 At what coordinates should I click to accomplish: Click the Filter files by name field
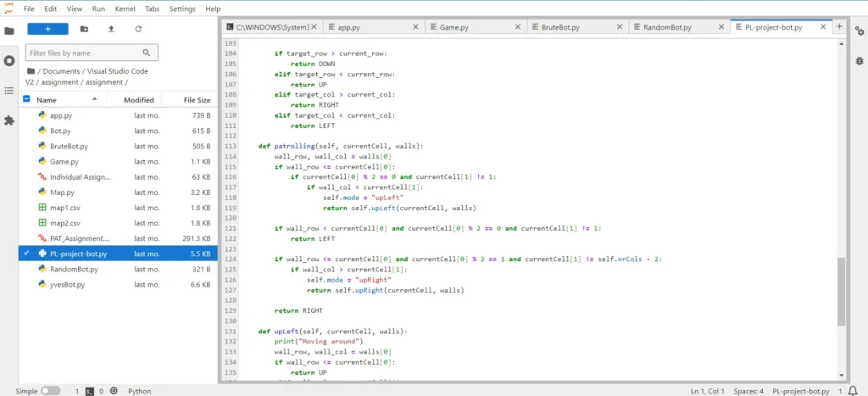point(92,53)
